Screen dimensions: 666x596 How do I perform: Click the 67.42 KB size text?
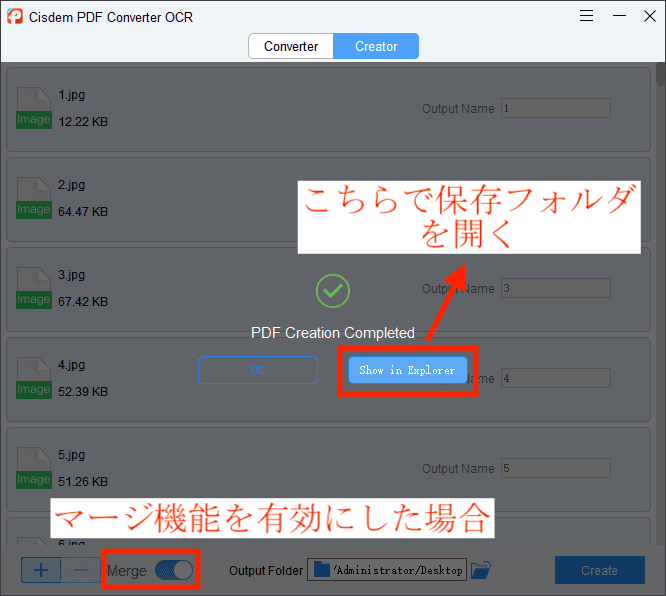tap(83, 302)
